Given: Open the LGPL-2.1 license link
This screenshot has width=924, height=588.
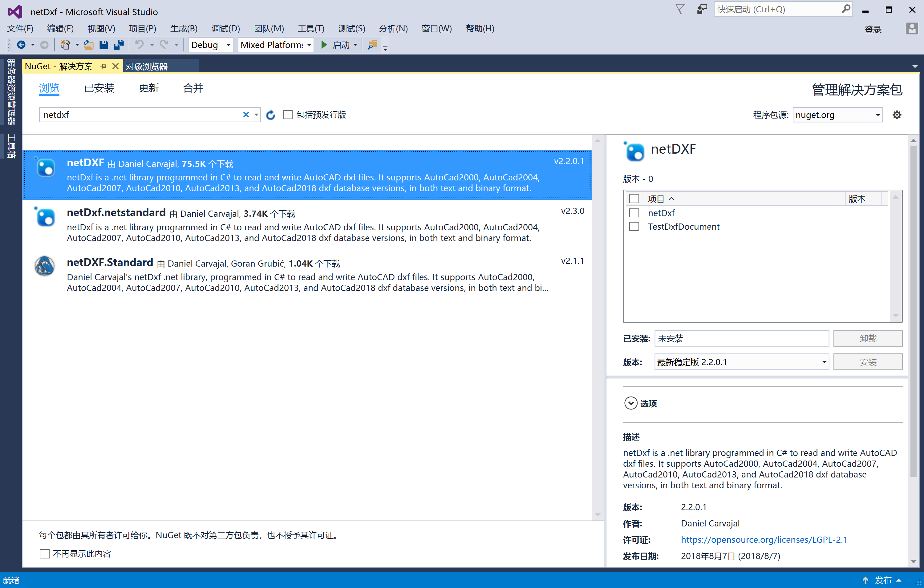Looking at the screenshot, I should (x=764, y=540).
